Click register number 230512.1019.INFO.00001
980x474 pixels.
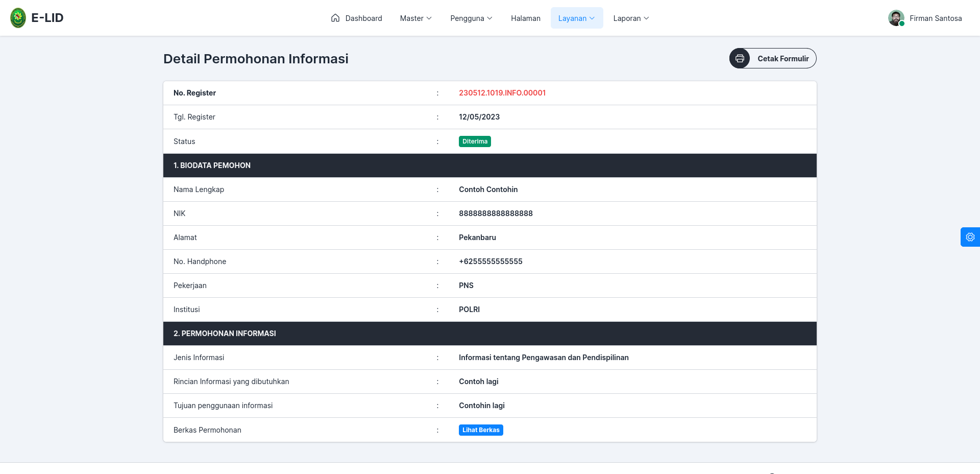point(502,93)
